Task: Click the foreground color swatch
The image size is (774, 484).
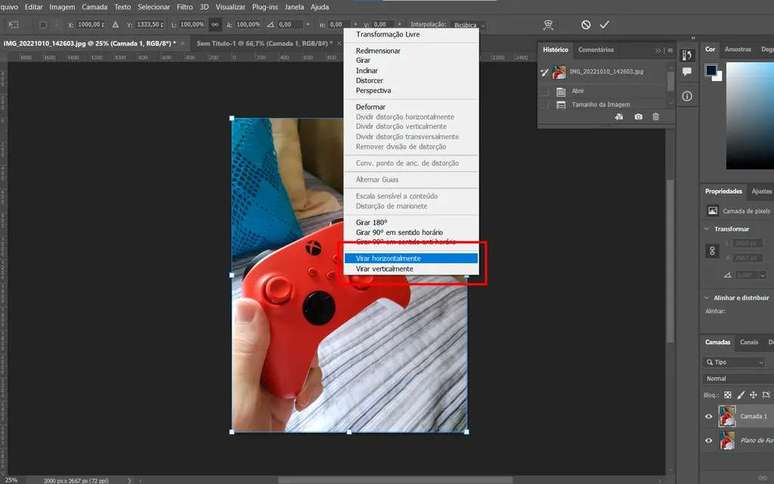Action: pos(711,70)
